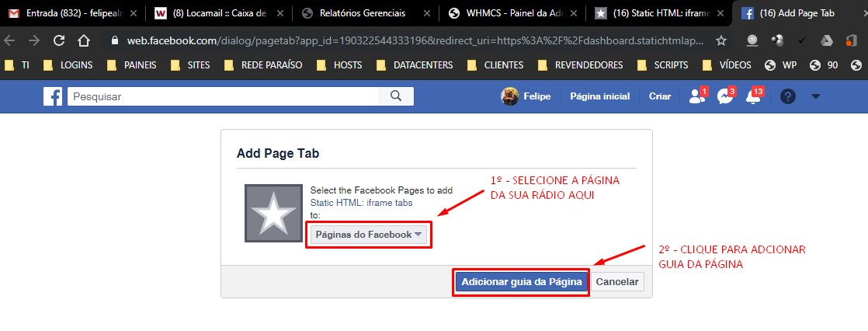
Task: Click the Facebook logo icon
Action: click(x=53, y=96)
